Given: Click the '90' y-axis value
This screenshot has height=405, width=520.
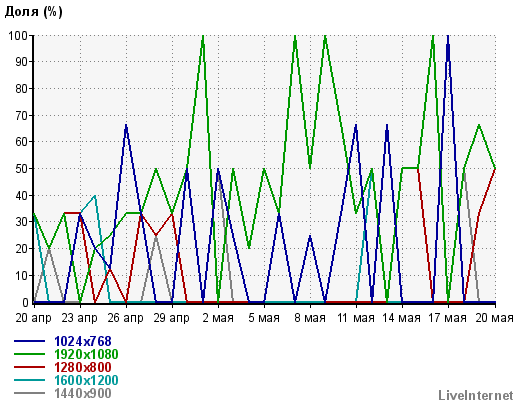Looking at the screenshot, I should coord(22,62).
